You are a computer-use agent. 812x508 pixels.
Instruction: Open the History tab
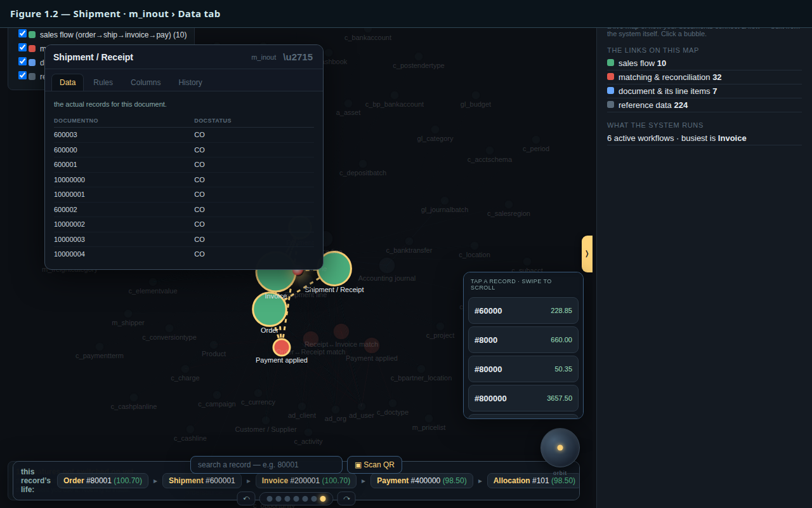[190, 83]
